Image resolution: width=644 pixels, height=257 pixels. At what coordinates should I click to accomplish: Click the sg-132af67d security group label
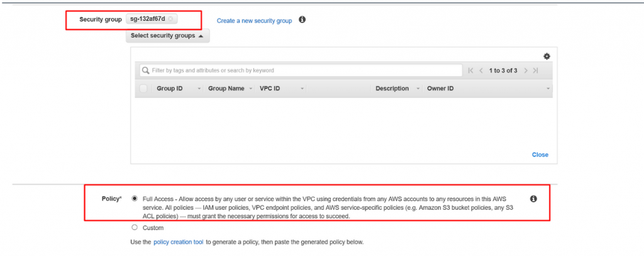click(148, 19)
